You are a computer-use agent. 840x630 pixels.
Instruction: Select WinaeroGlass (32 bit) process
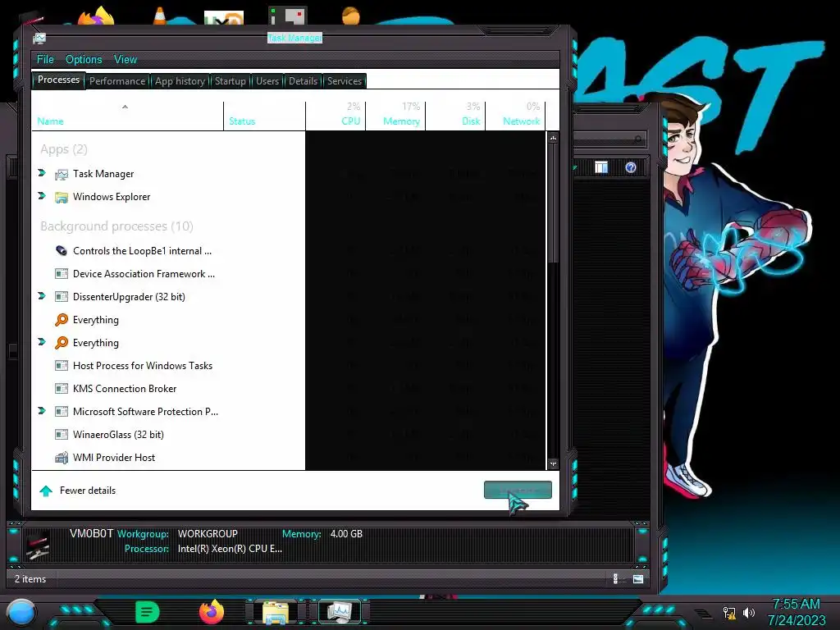tap(290, 435)
